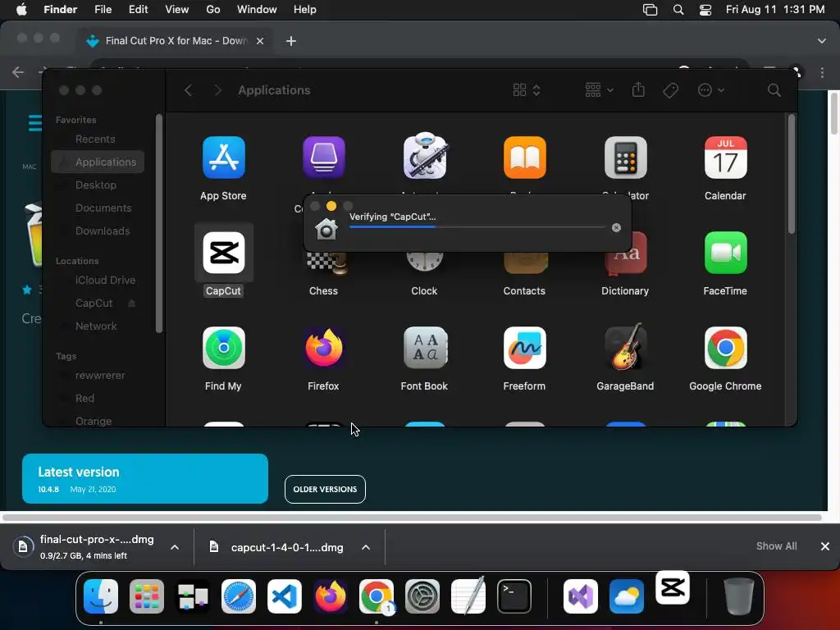The image size is (840, 630).
Task: Go forward in Finder window
Action: tap(217, 90)
